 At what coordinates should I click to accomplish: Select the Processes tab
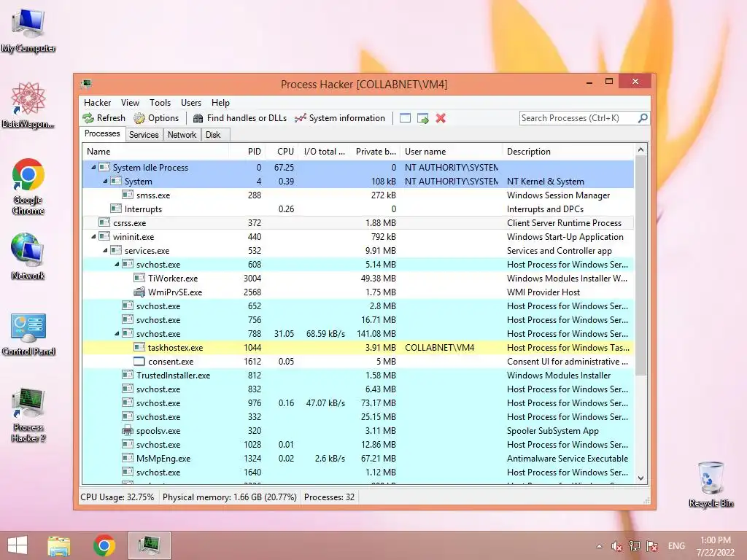click(102, 134)
